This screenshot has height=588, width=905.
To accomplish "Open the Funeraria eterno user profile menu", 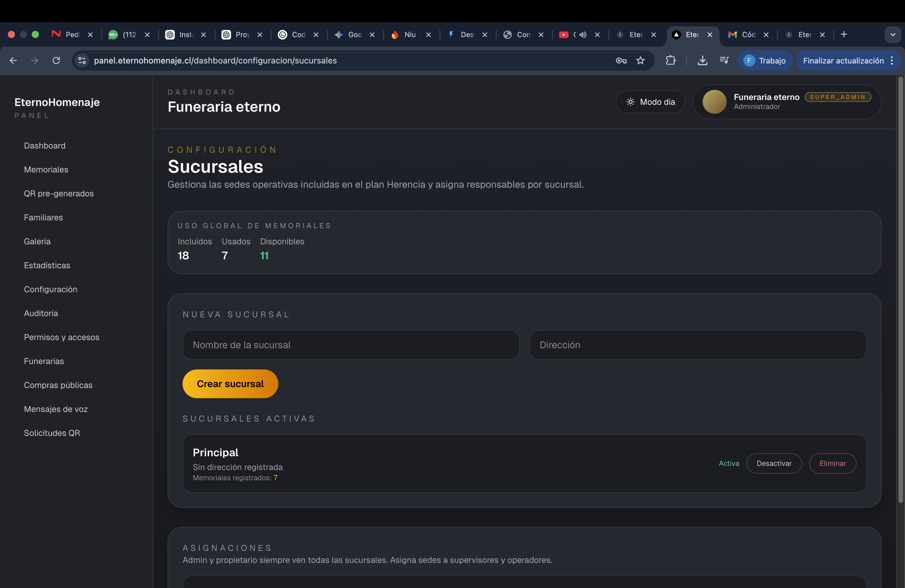I will tap(787, 102).
